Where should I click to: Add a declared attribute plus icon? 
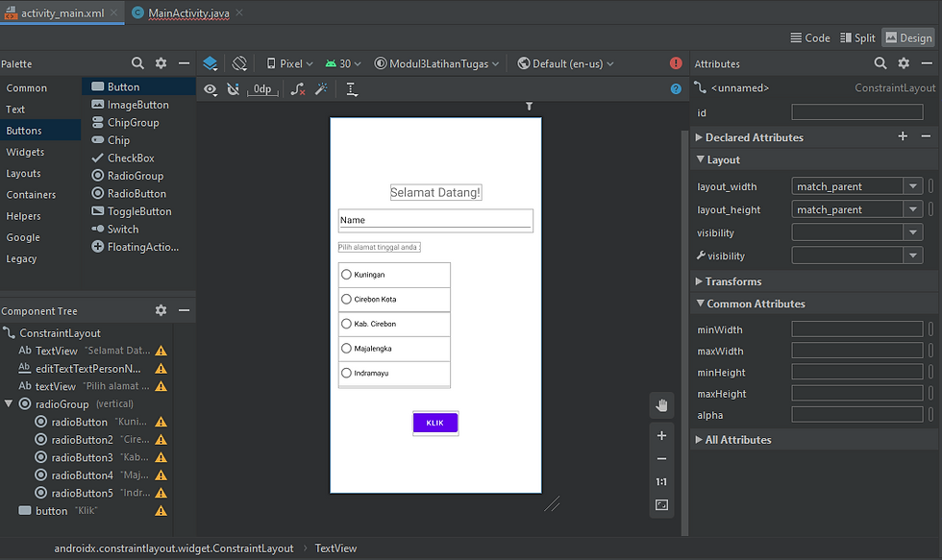click(903, 136)
